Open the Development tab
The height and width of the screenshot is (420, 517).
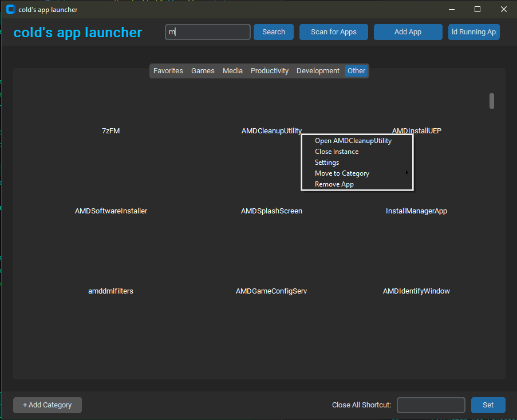click(x=318, y=71)
